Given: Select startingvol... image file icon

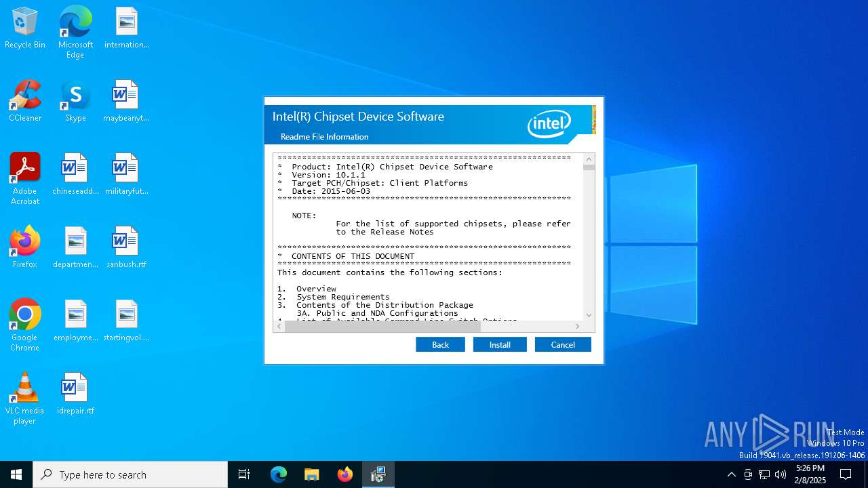Looking at the screenshot, I should (126, 321).
